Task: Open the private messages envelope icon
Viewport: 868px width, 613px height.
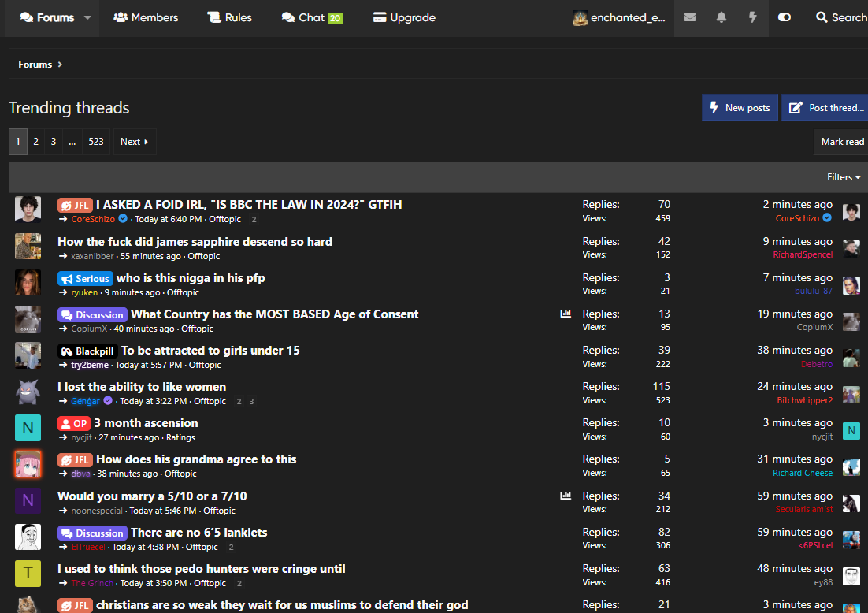Action: point(690,17)
